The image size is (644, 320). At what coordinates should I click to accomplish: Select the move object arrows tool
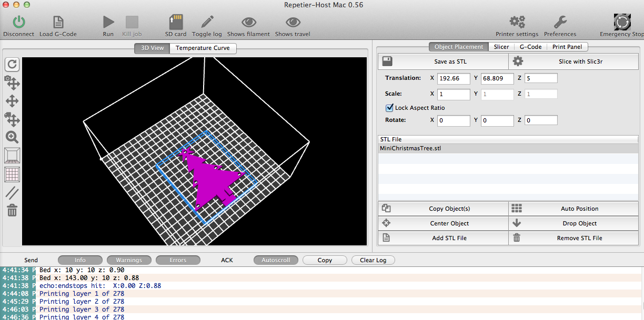[12, 119]
